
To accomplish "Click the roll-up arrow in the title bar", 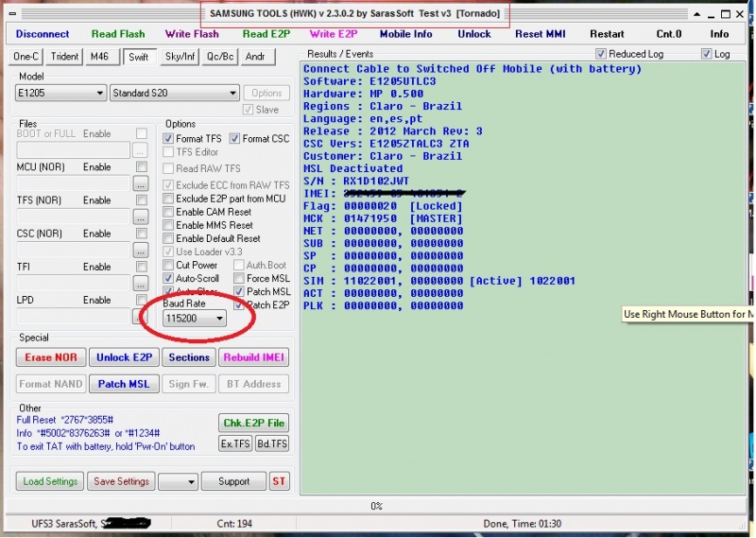I will (x=696, y=15).
